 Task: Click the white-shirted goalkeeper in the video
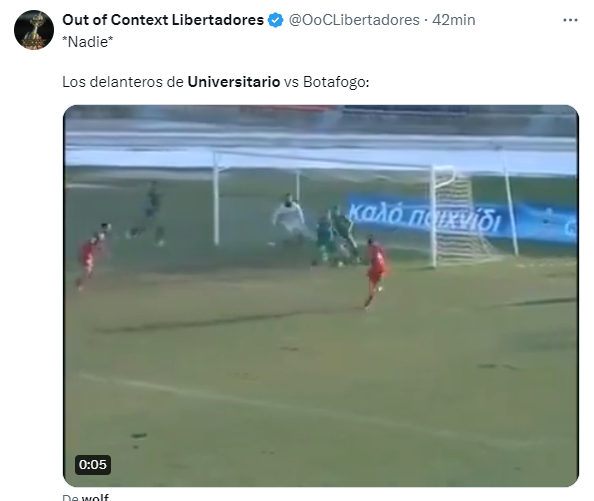pyautogui.click(x=289, y=219)
